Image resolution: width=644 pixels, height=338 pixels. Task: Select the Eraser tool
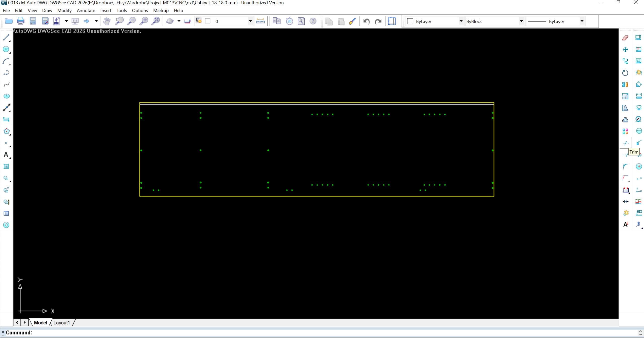pos(625,38)
